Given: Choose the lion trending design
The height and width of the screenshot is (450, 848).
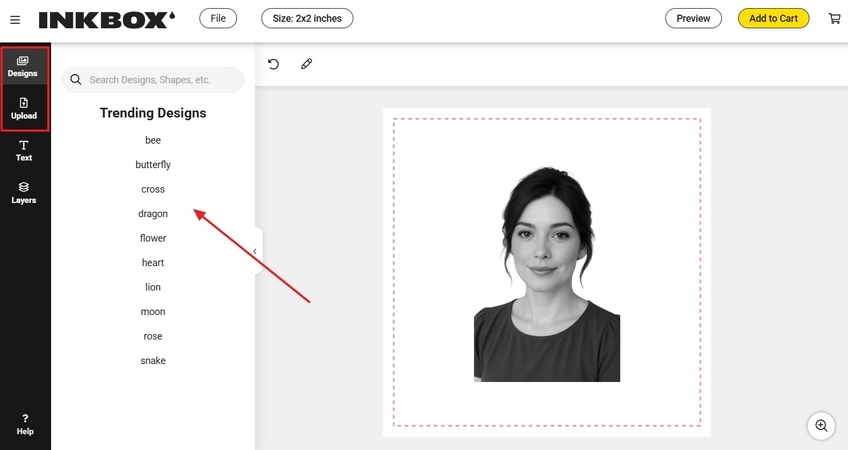Looking at the screenshot, I should (x=153, y=287).
